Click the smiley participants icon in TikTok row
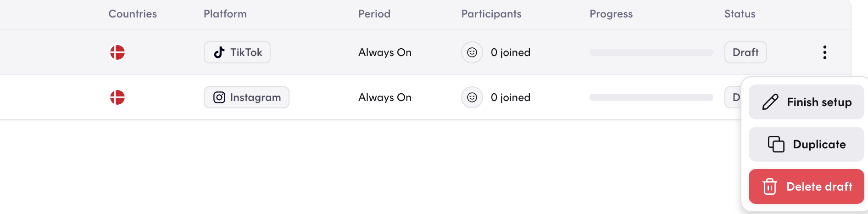The width and height of the screenshot is (868, 214). click(x=472, y=52)
